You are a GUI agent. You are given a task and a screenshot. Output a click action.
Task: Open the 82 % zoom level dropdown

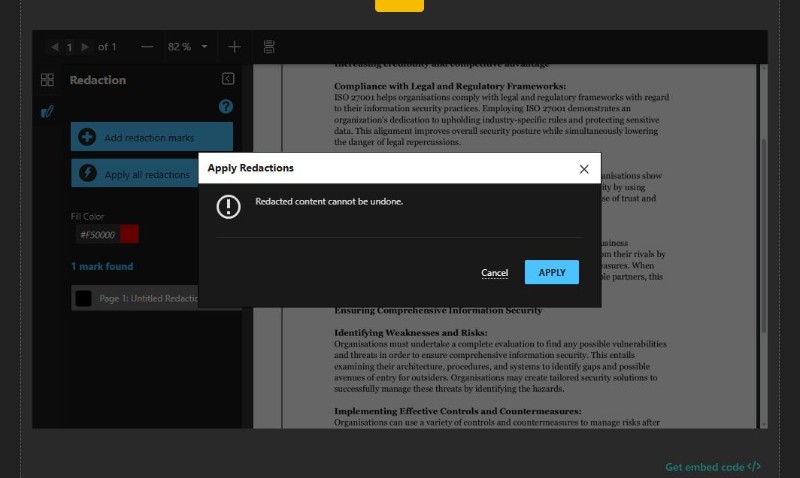188,47
